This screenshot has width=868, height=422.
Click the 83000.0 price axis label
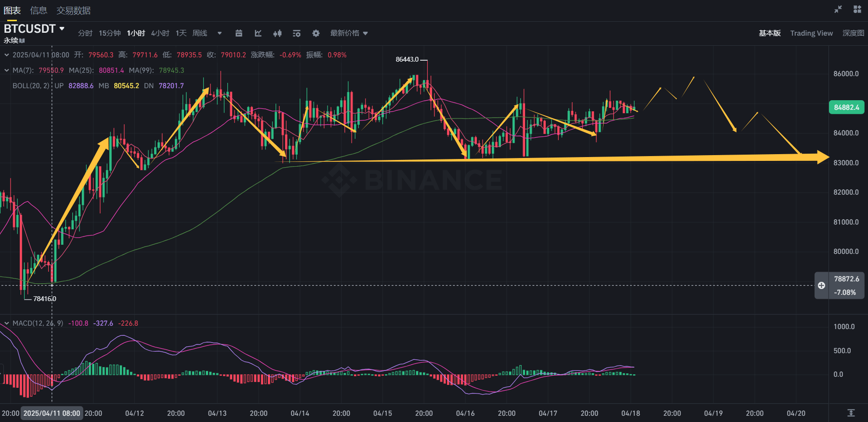click(846, 163)
